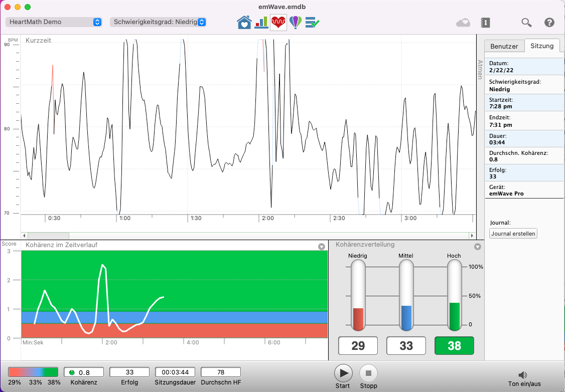
Task: Toggle sound with the speaker icon
Action: pos(523,375)
